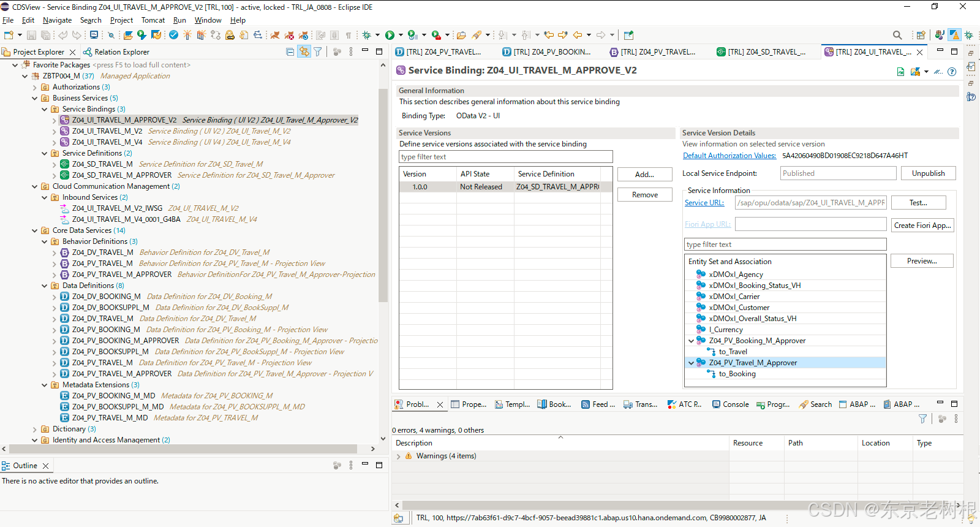Toggle block selection mode icon
980x527 pixels.
tap(334, 35)
